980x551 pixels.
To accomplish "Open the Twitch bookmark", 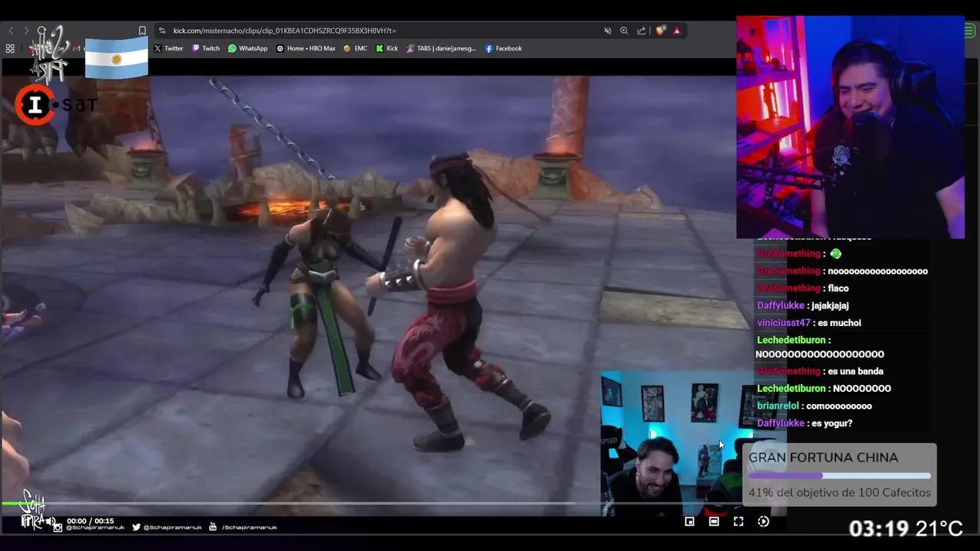I will [206, 48].
